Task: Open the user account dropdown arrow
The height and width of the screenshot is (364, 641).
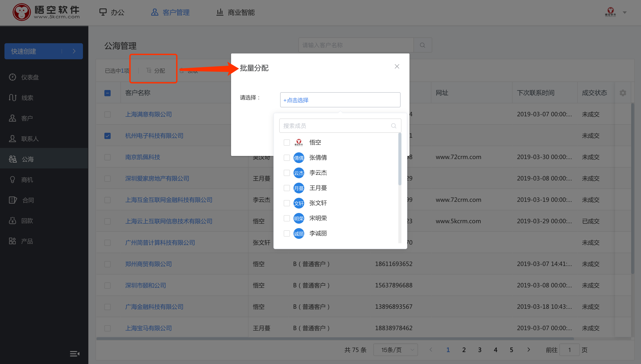Action: pyautogui.click(x=625, y=12)
